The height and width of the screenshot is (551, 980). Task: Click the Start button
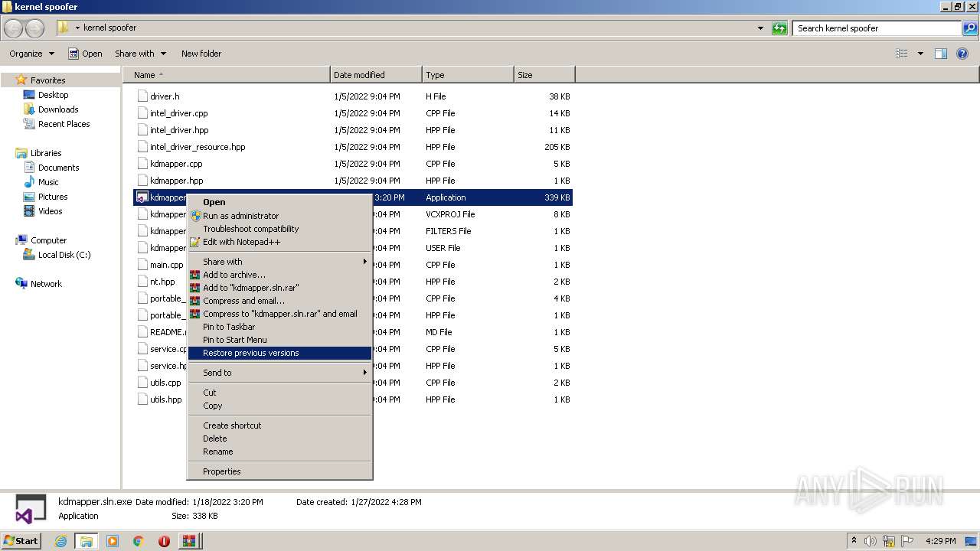pos(21,541)
